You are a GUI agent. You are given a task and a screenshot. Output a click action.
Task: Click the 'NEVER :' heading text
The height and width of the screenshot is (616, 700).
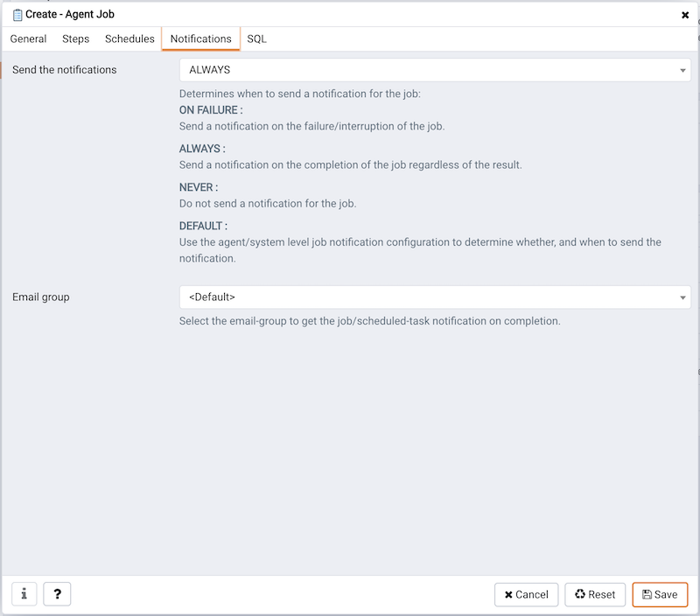[x=199, y=187]
